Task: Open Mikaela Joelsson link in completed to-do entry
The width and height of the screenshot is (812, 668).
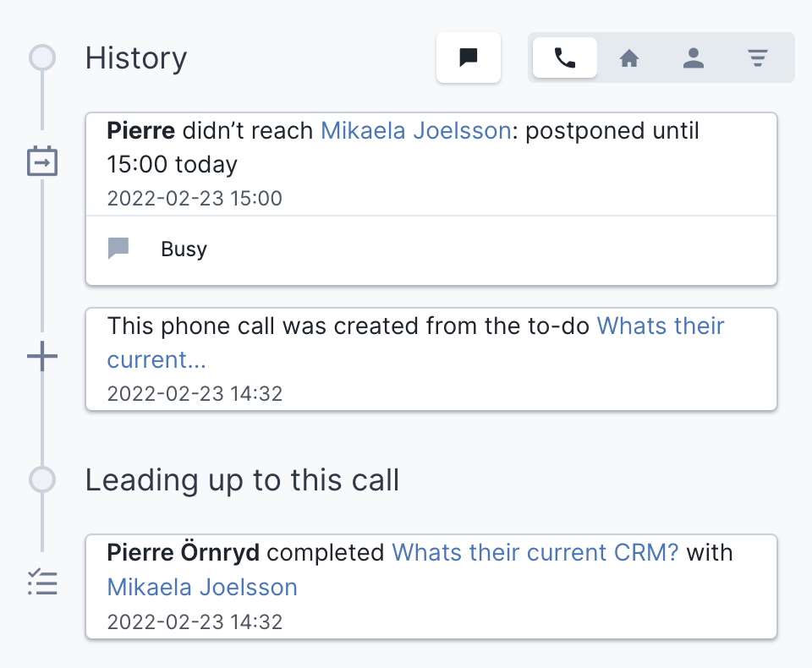Action: click(202, 587)
